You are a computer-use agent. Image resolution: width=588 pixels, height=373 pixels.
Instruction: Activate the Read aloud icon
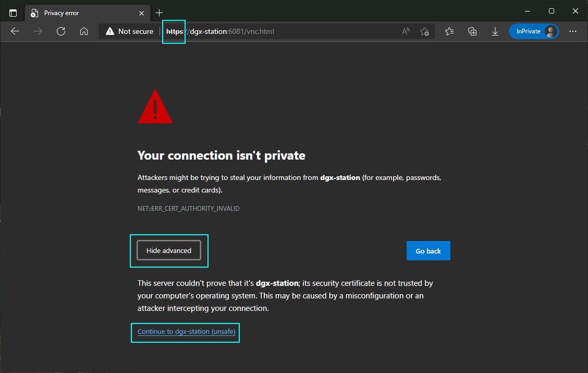coord(406,31)
